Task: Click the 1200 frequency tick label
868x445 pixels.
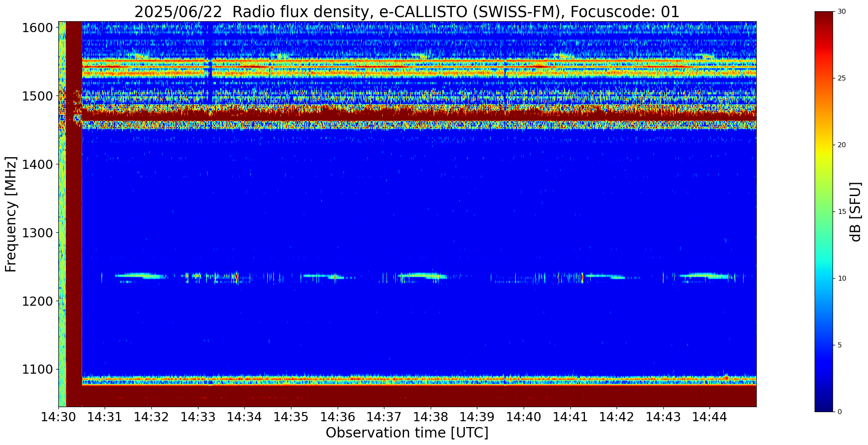Action: [37, 301]
